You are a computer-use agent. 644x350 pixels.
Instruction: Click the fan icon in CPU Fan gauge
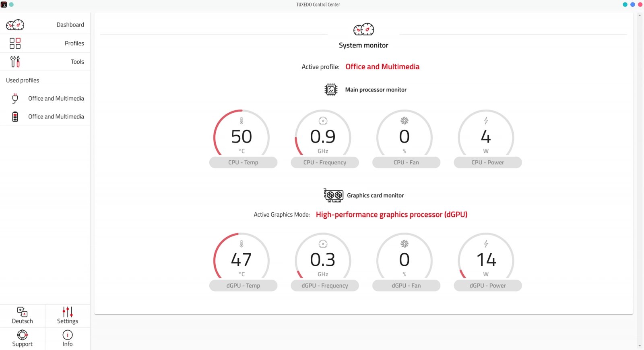point(405,120)
